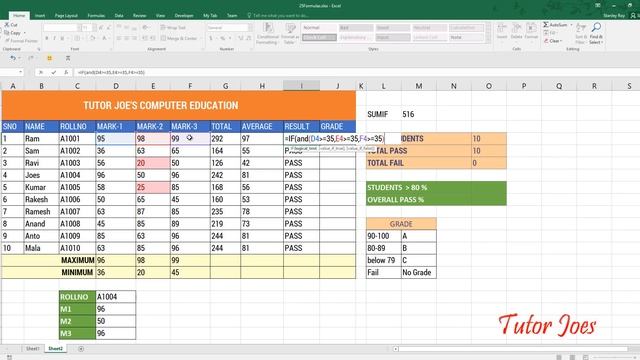
Task: Switch to Page Layout tab
Action: (66, 16)
